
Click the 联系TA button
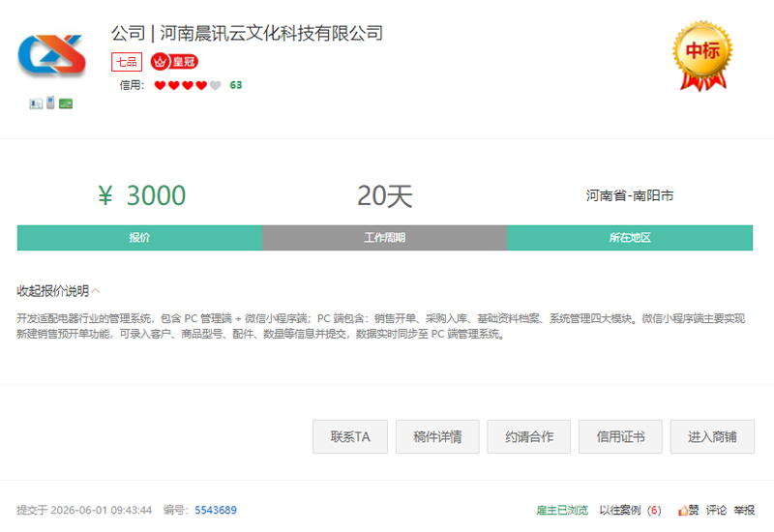350,437
